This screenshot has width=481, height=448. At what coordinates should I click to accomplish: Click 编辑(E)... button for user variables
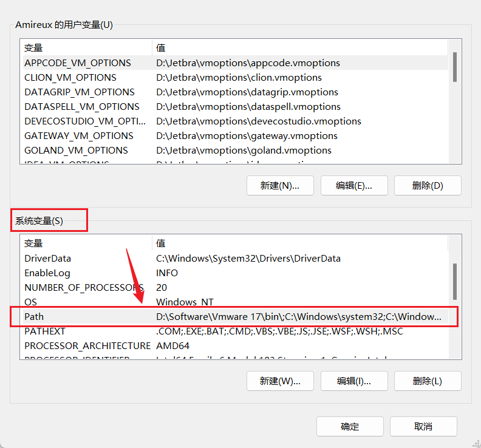[x=354, y=186]
